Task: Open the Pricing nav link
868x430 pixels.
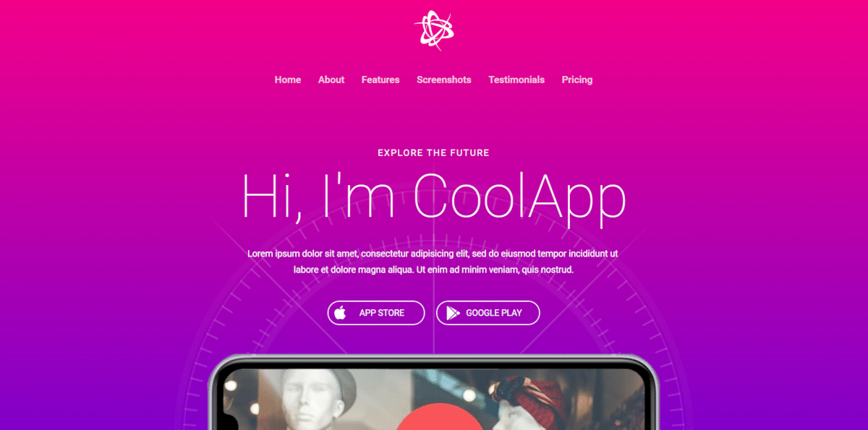Action: pos(577,79)
